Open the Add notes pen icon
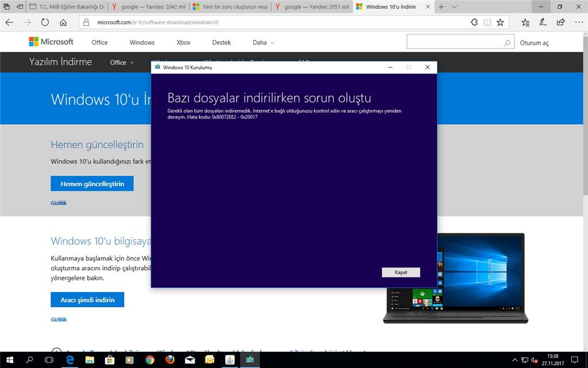The height and width of the screenshot is (368, 588). (x=543, y=22)
